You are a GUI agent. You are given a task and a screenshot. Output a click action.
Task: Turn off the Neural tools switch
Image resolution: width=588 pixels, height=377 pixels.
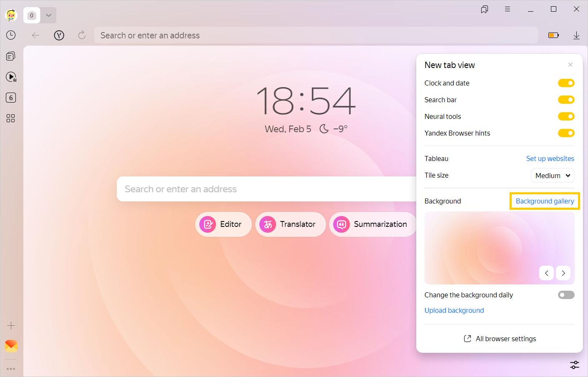pyautogui.click(x=566, y=116)
